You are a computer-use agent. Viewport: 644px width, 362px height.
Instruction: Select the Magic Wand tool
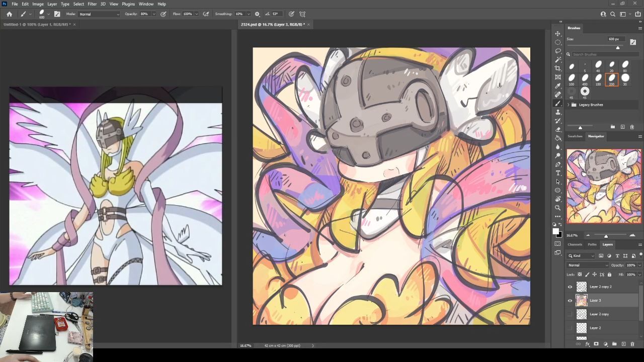tap(557, 60)
